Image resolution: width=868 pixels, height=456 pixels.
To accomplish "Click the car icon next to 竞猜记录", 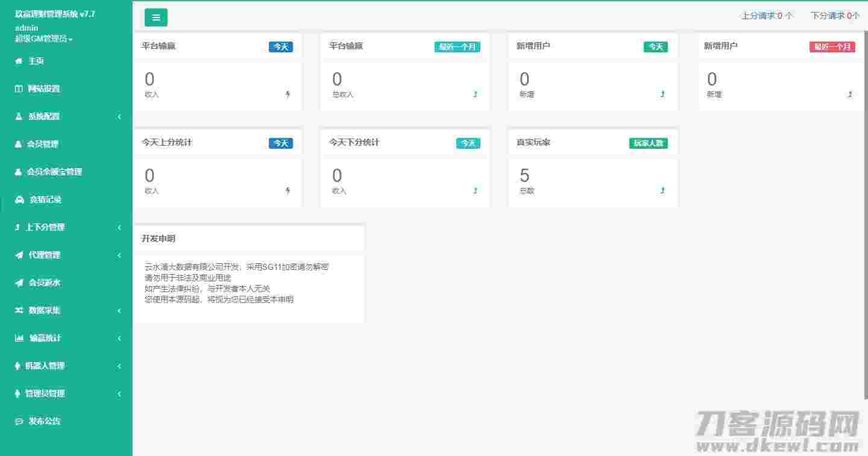I will 19,199.
